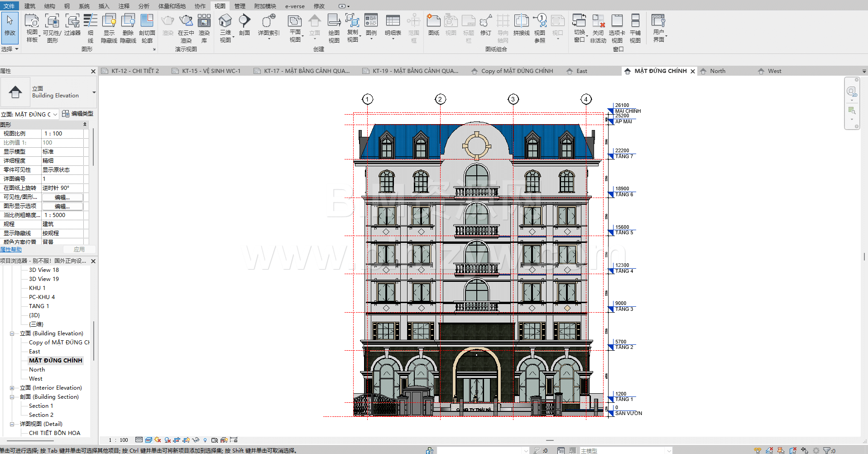Select the 拼接线 matchline tool
The width and height of the screenshot is (868, 454).
coord(521,25)
